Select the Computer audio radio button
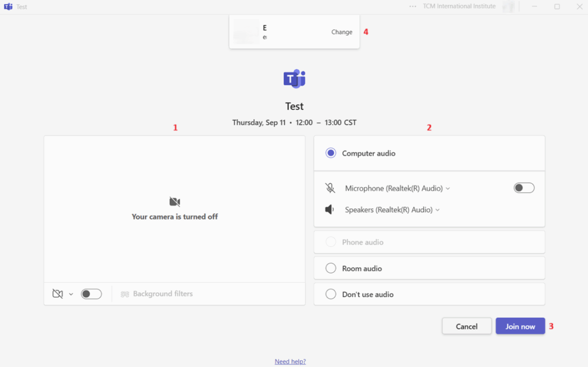 331,153
